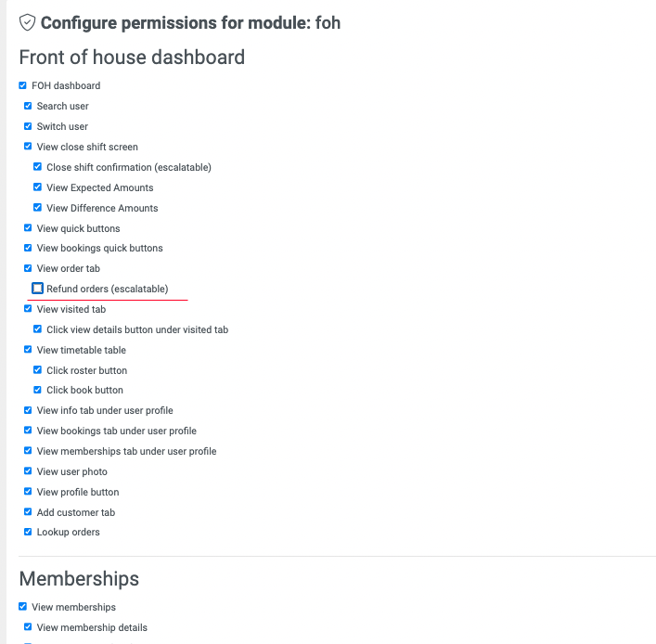
Task: Toggle View visited tab checkbox
Action: 28,308
